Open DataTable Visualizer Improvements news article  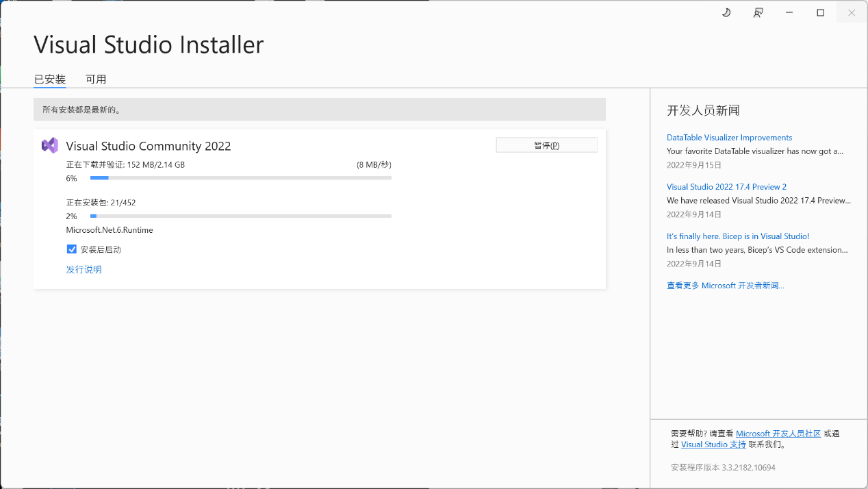(x=729, y=138)
